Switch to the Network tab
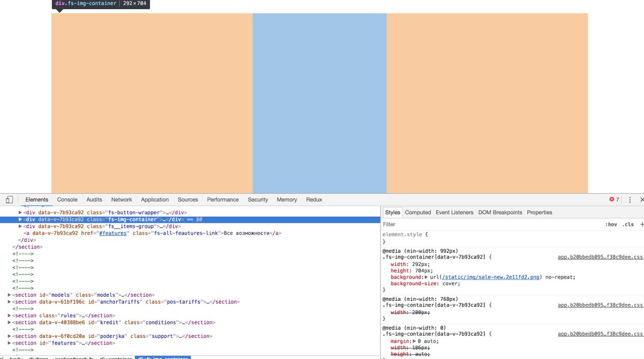 pyautogui.click(x=122, y=200)
